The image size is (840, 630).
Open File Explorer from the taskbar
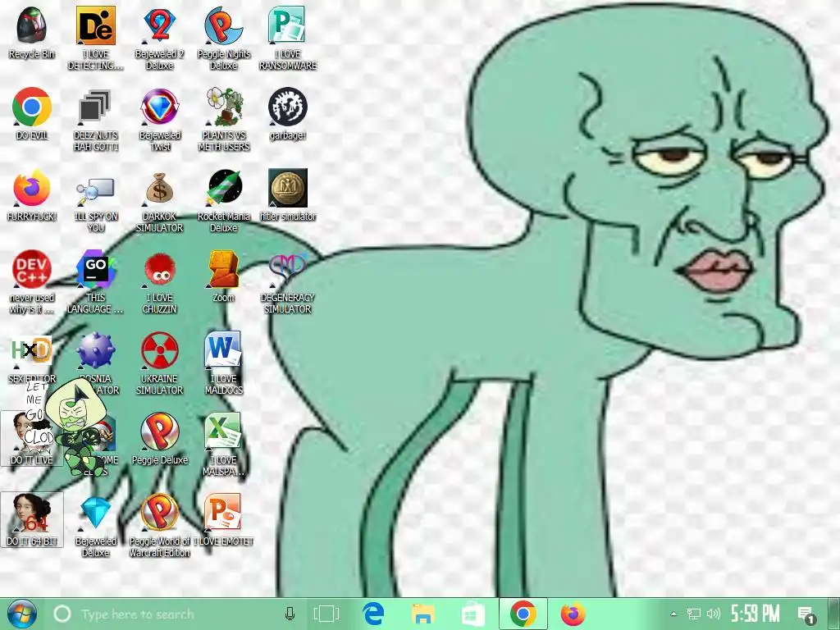click(x=423, y=614)
